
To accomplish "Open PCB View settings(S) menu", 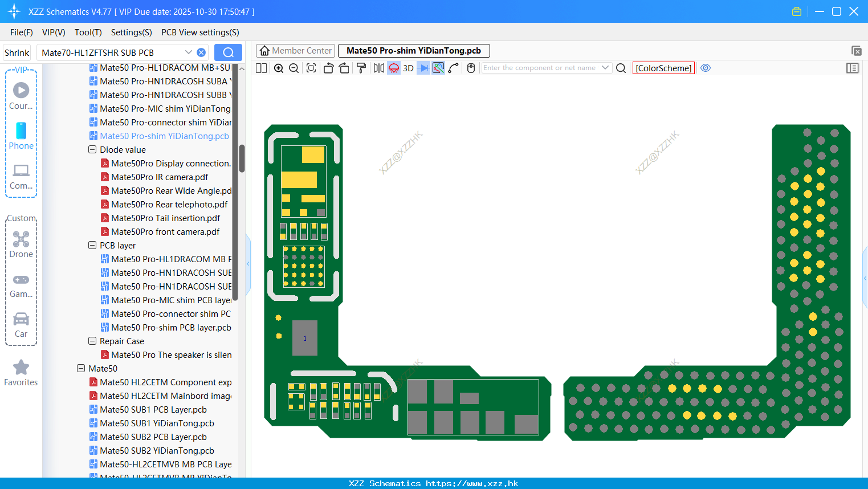I will click(x=200, y=32).
